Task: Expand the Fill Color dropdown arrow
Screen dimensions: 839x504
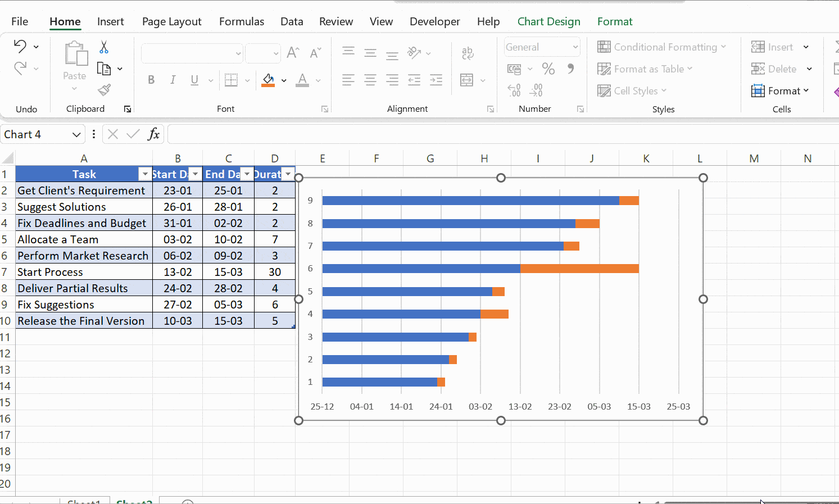Action: (x=284, y=80)
